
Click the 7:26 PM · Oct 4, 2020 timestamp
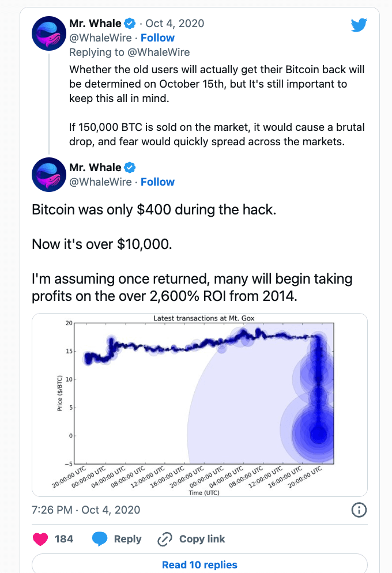(x=86, y=510)
